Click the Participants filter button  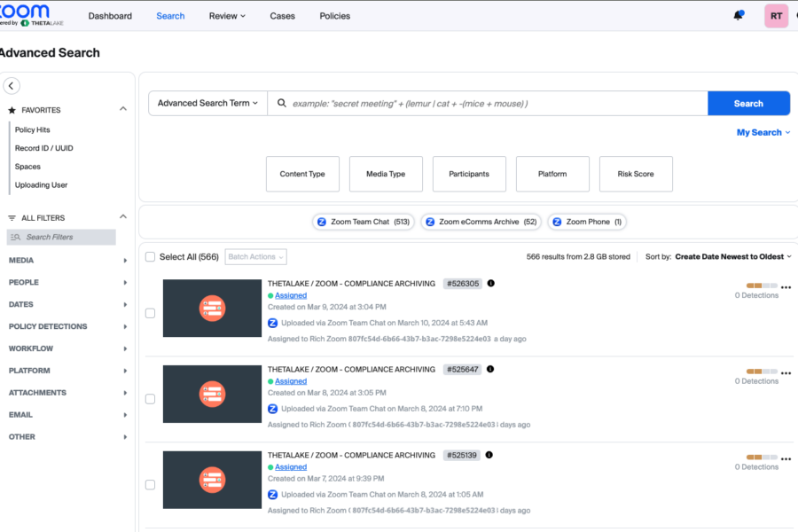click(469, 174)
